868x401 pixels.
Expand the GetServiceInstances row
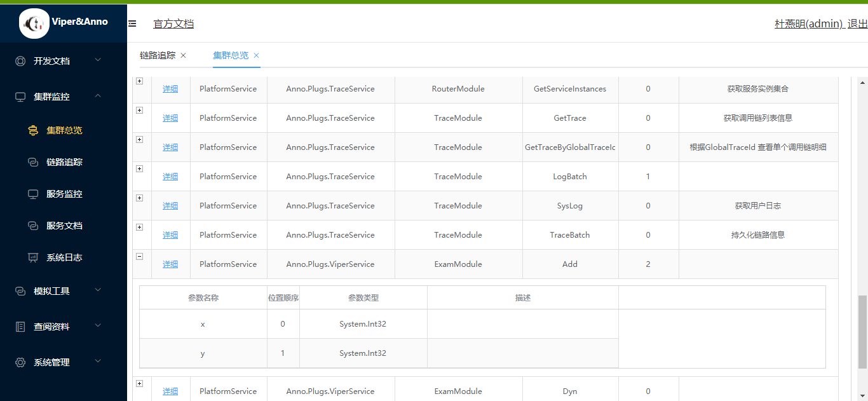coord(139,81)
